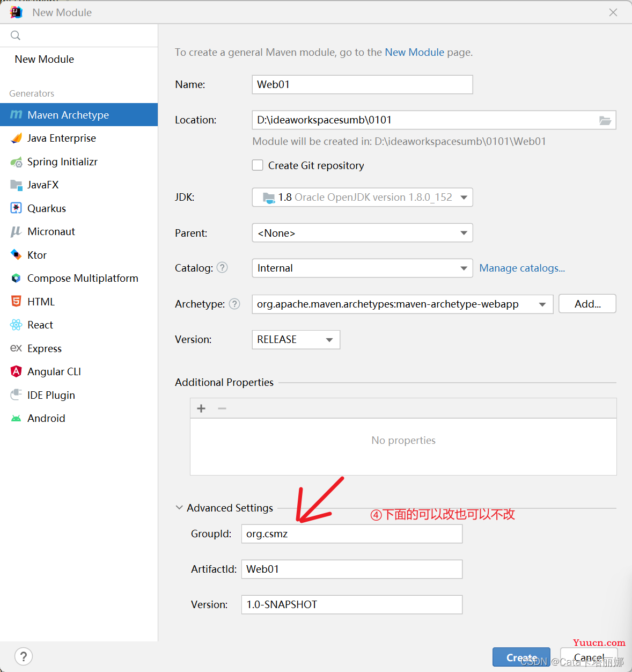Click the Ktor icon
The image size is (632, 672).
tap(16, 255)
